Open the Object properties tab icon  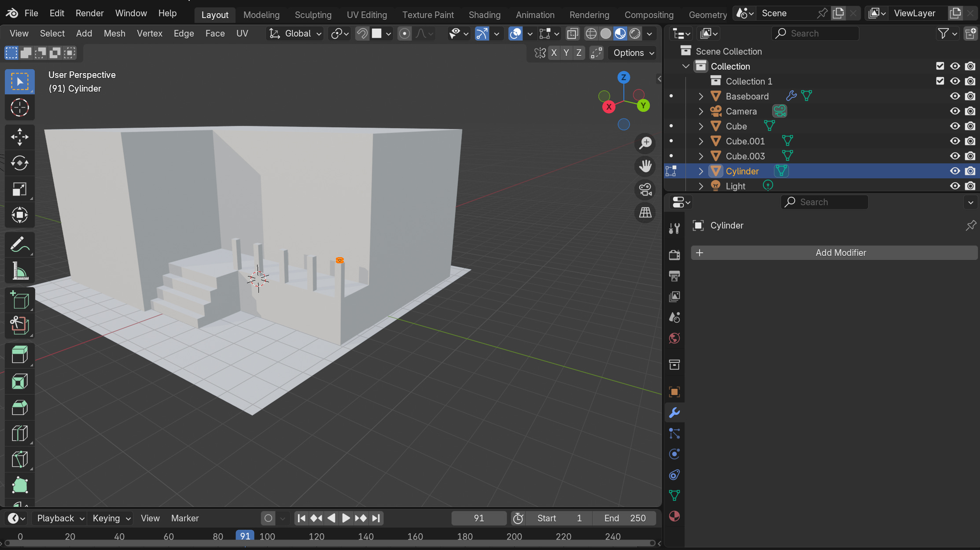(674, 391)
